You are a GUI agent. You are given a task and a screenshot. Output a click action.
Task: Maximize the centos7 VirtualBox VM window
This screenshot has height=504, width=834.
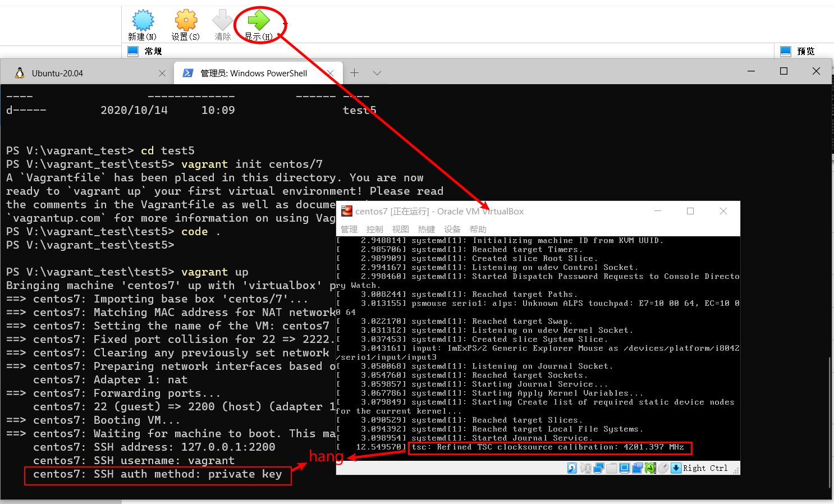pos(690,211)
